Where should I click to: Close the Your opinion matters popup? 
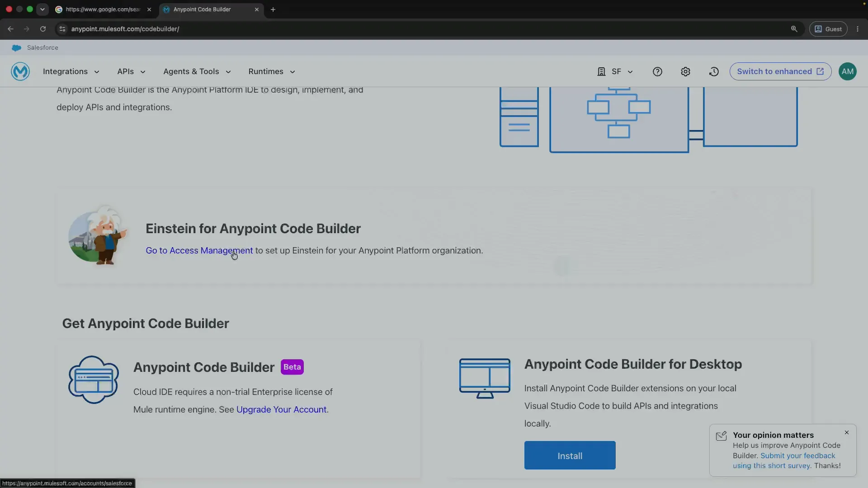(847, 432)
